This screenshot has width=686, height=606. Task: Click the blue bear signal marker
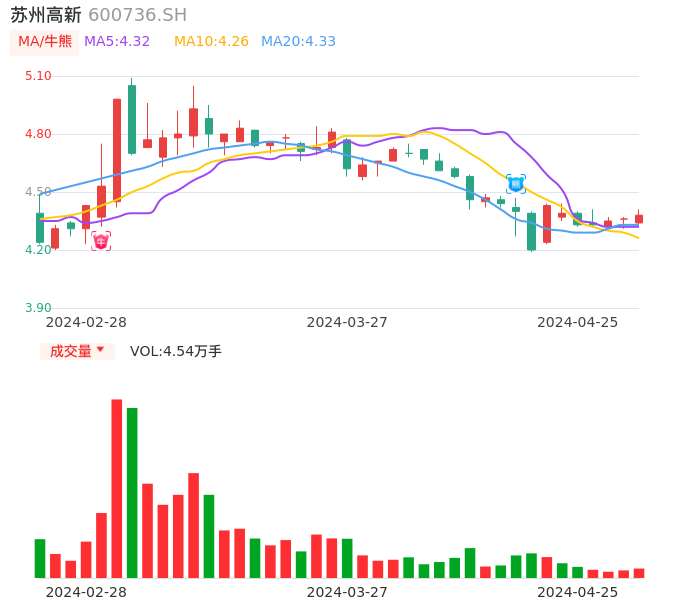tap(516, 184)
